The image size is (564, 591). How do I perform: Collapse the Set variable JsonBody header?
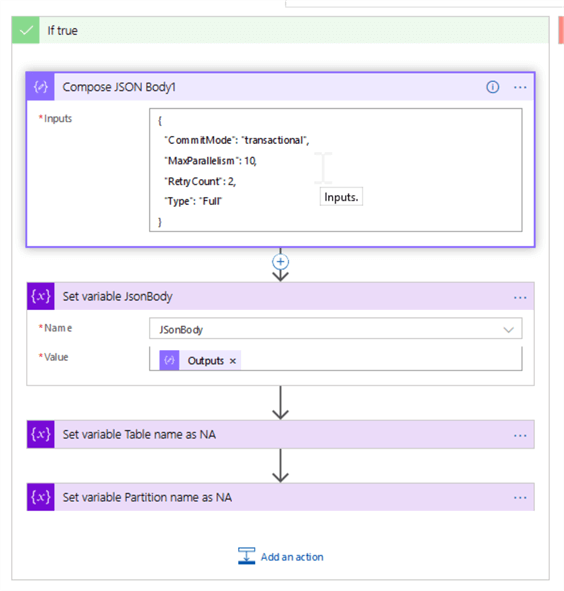click(280, 296)
